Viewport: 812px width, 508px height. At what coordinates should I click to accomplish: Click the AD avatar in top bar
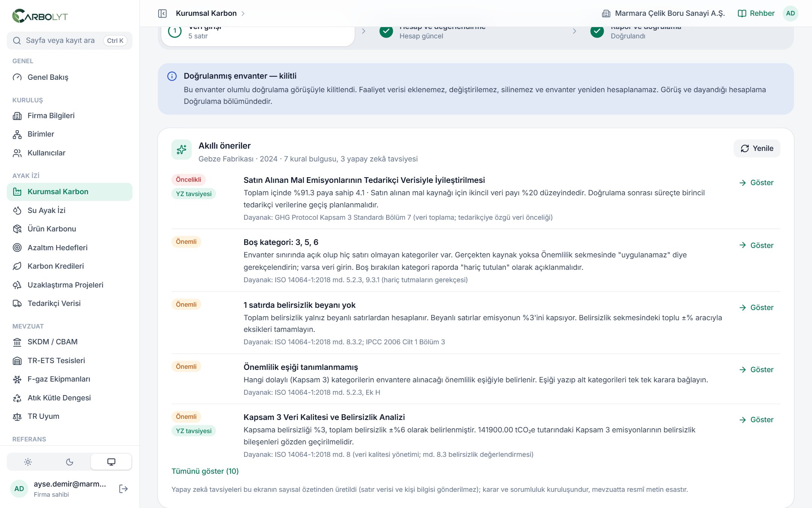coord(790,14)
